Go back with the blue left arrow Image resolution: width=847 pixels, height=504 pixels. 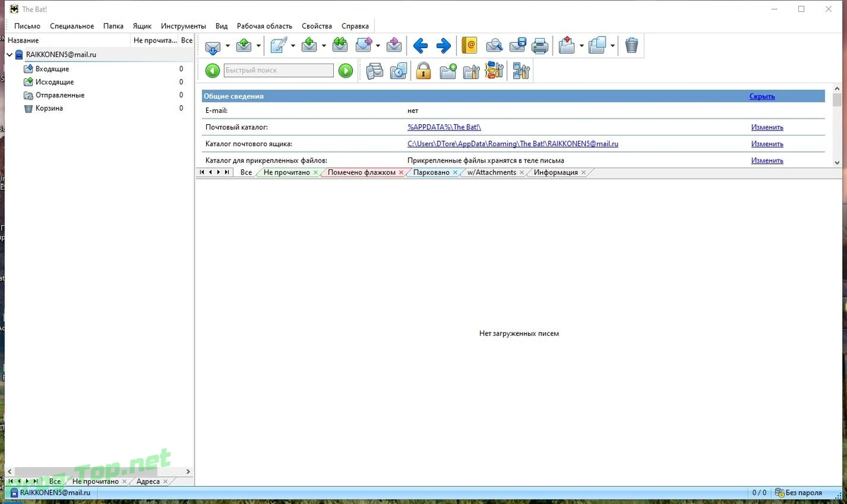(x=421, y=47)
